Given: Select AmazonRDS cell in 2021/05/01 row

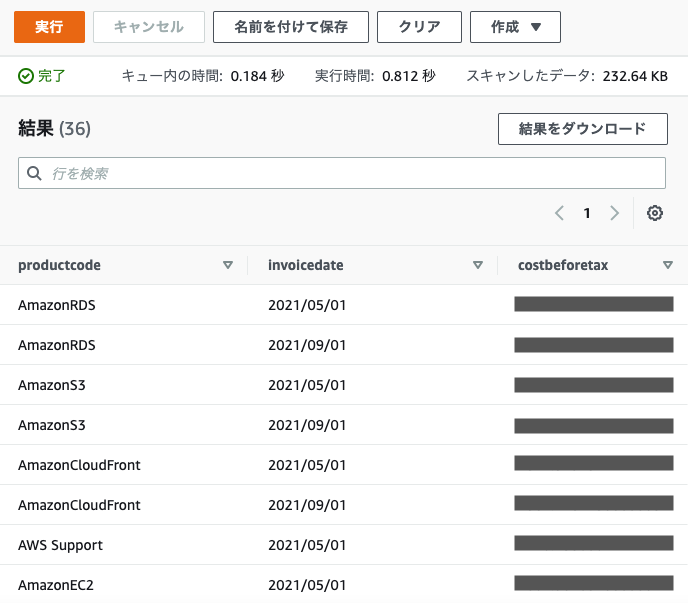Looking at the screenshot, I should click(57, 305).
